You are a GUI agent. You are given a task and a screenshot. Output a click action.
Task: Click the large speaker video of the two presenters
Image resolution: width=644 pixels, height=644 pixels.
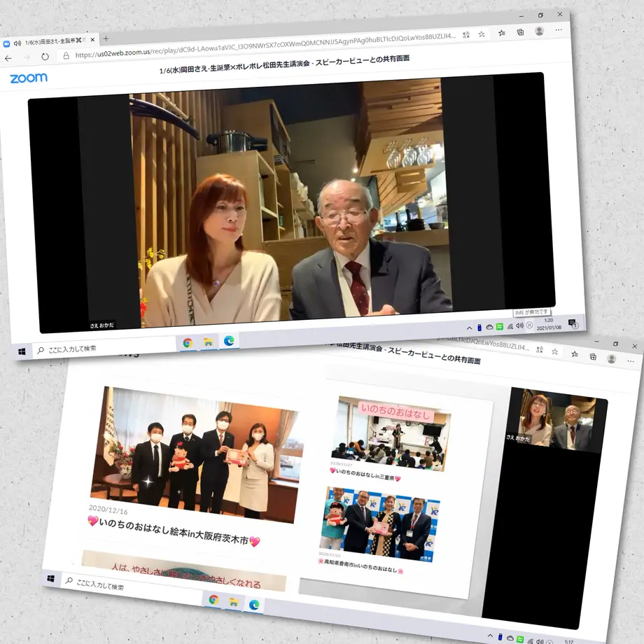292,202
